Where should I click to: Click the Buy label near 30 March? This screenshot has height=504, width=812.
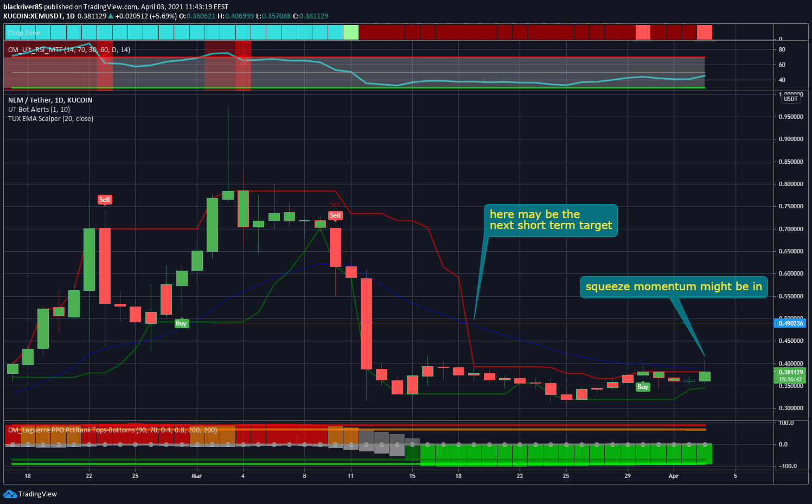643,387
